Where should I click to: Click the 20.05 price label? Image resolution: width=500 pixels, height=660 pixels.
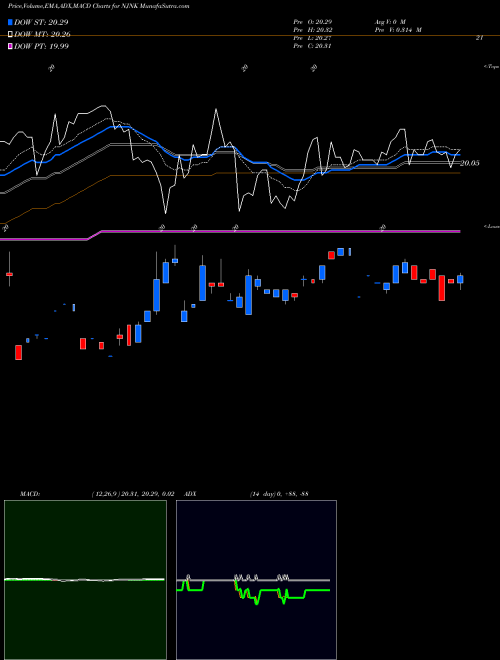(x=469, y=163)
